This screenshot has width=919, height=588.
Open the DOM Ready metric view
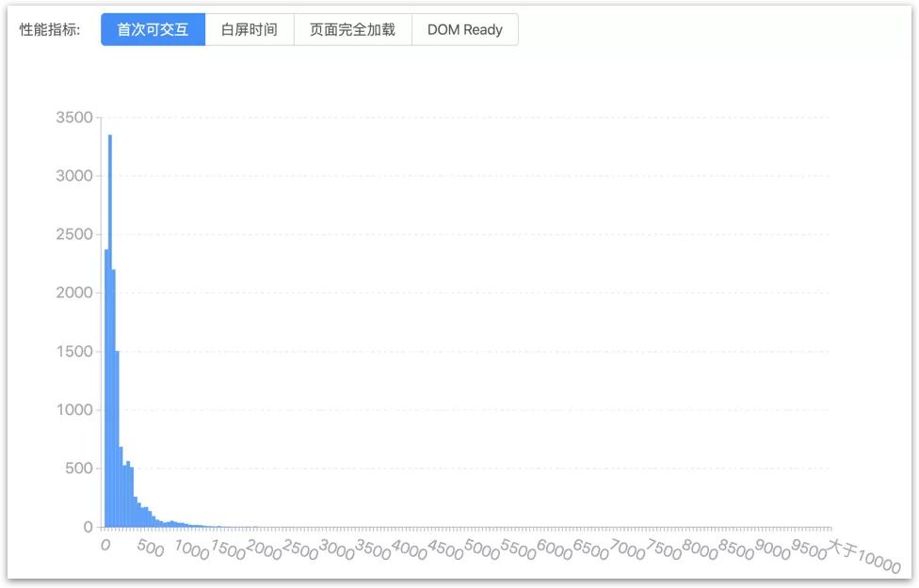coord(464,29)
